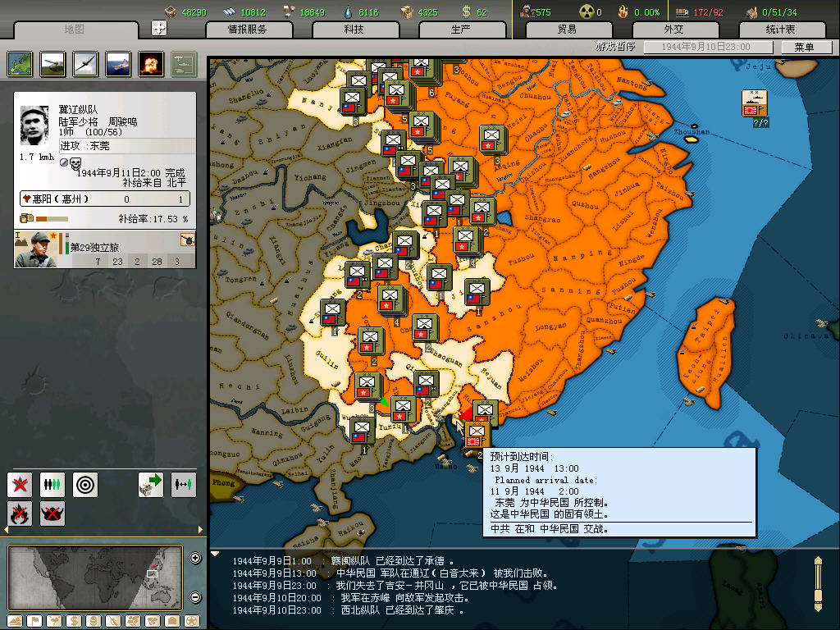Select the airplane air-units icon
840x630 pixels.
(85, 64)
